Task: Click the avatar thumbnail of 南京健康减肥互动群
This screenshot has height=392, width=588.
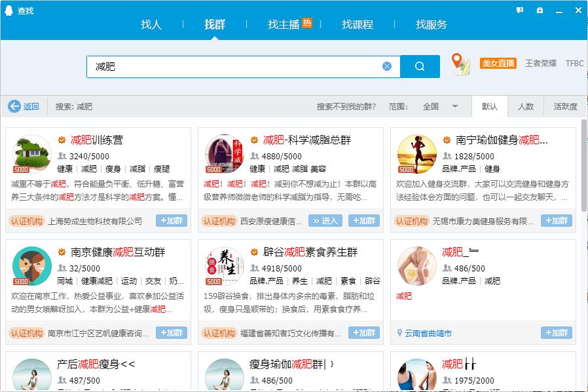Action: pyautogui.click(x=31, y=266)
